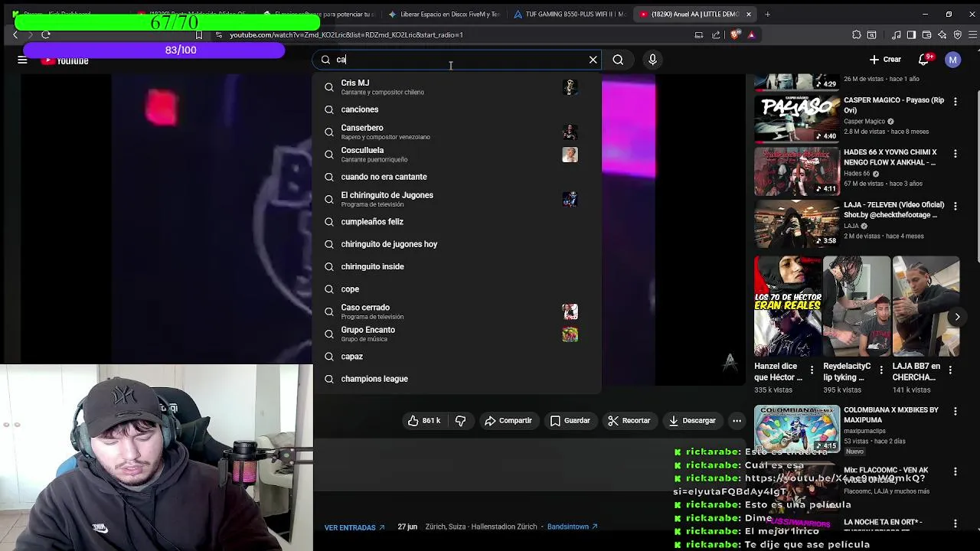Open the YouTube hamburger guide menu
This screenshot has width=980, height=551.
point(22,60)
